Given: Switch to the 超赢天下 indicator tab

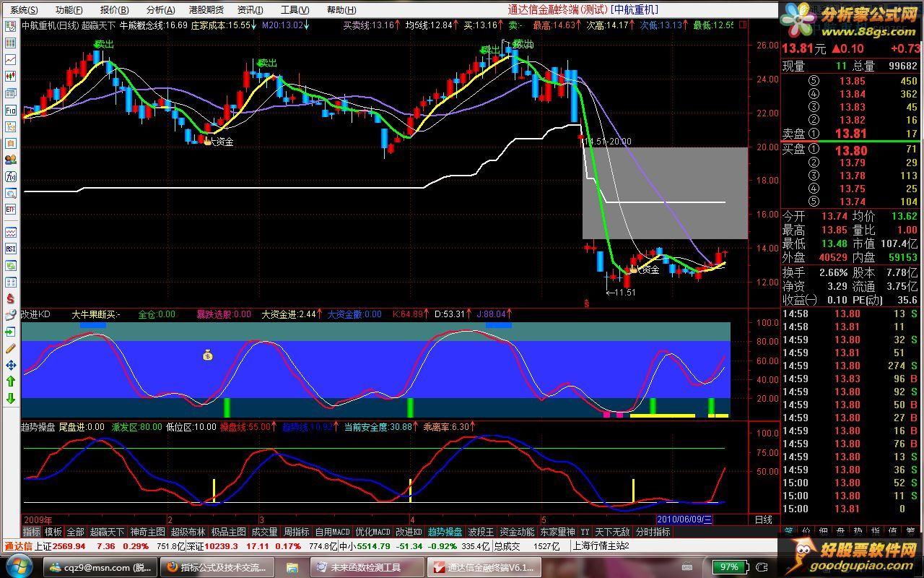Looking at the screenshot, I should [x=107, y=532].
